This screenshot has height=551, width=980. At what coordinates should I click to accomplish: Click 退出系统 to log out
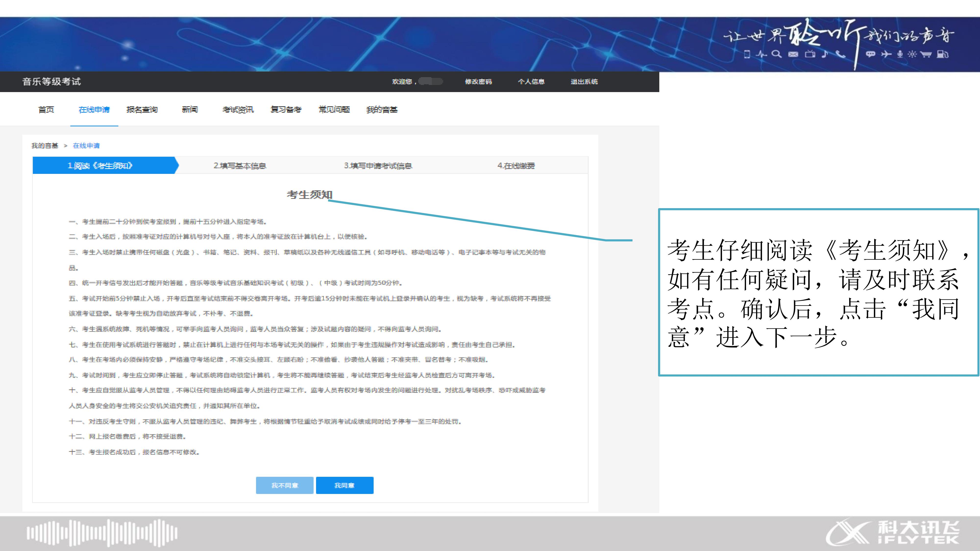[x=584, y=81]
